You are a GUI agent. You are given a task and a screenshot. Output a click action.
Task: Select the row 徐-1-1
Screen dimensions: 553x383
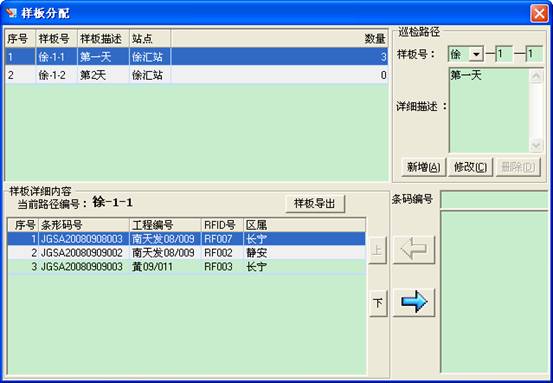tap(196, 57)
